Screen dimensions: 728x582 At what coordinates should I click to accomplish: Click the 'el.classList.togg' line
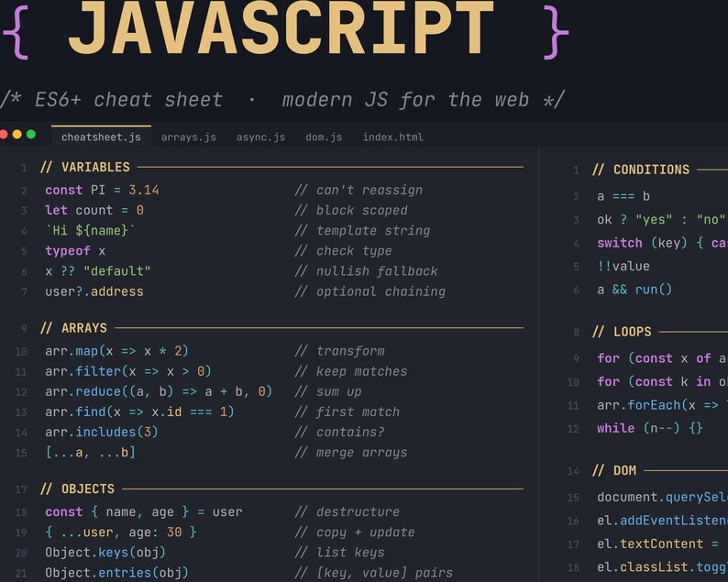(663, 567)
